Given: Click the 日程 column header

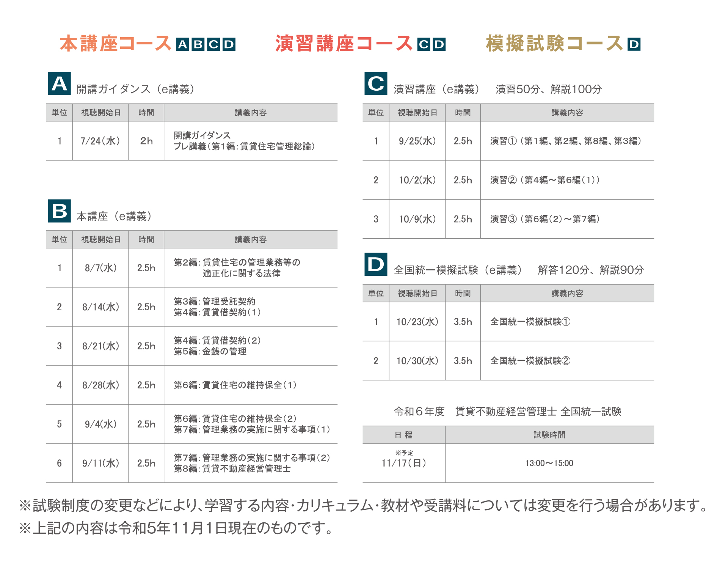Looking at the screenshot, I should pos(404,435).
